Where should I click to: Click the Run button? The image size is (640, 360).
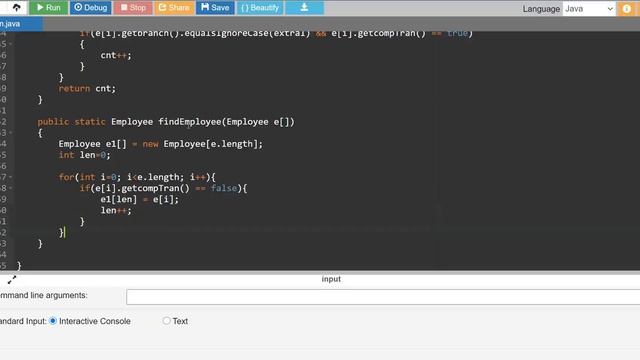click(48, 8)
